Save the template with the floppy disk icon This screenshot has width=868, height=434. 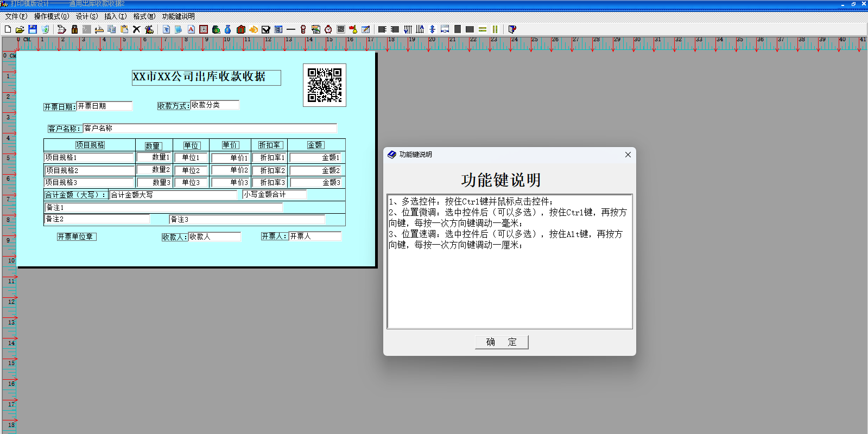point(33,29)
